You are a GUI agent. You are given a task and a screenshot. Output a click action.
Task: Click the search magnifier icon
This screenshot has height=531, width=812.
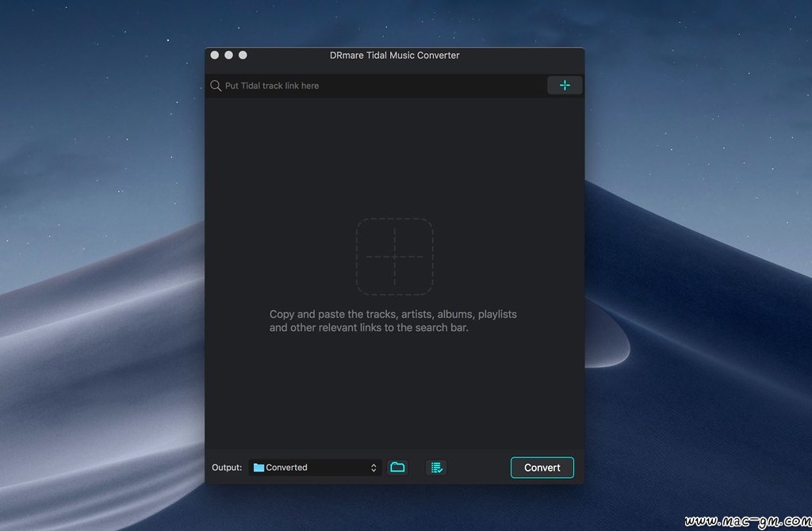pyautogui.click(x=216, y=86)
